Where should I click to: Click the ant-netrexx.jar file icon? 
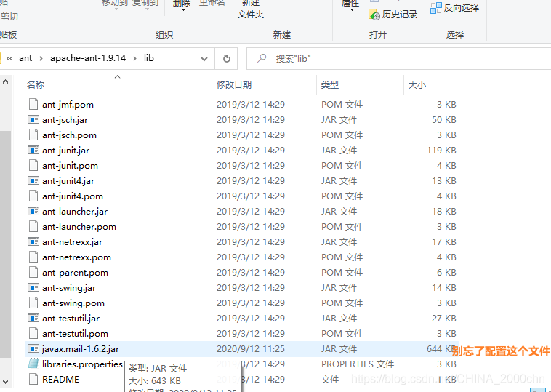click(x=33, y=242)
